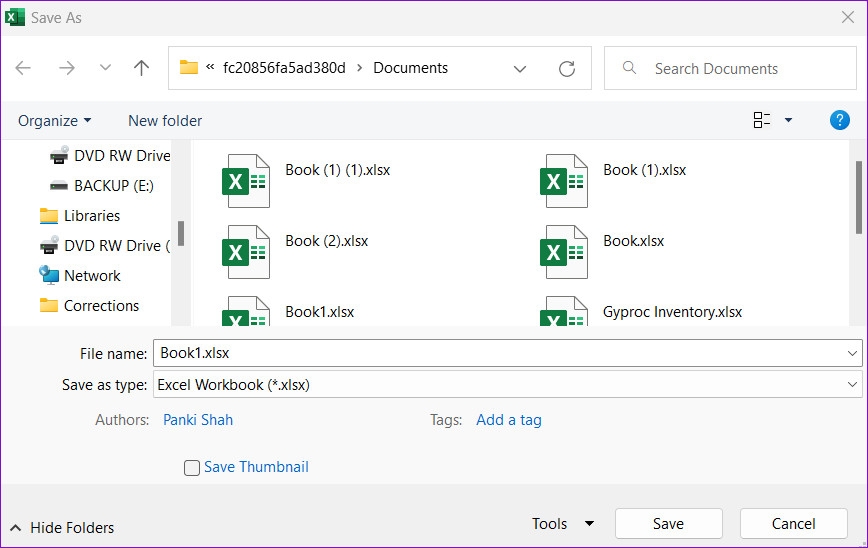Viewport: 868px width, 548px height.
Task: Open the Corrections folder
Action: coord(89,306)
